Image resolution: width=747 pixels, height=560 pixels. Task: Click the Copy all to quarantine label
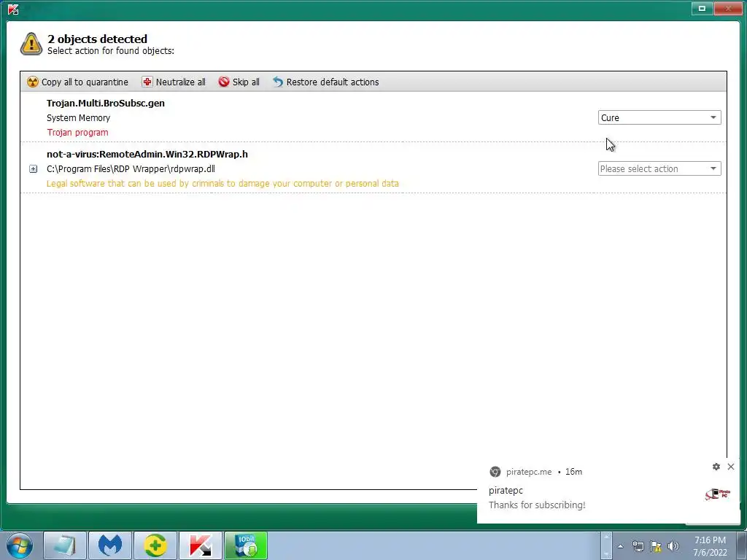(85, 82)
